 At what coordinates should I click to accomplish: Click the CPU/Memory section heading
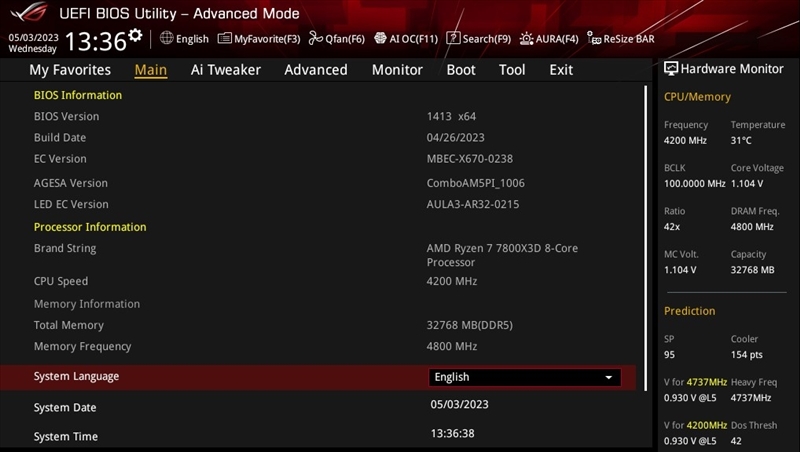[x=697, y=97]
